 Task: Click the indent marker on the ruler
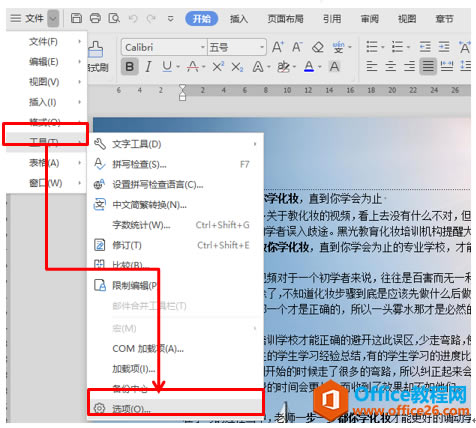(182, 93)
